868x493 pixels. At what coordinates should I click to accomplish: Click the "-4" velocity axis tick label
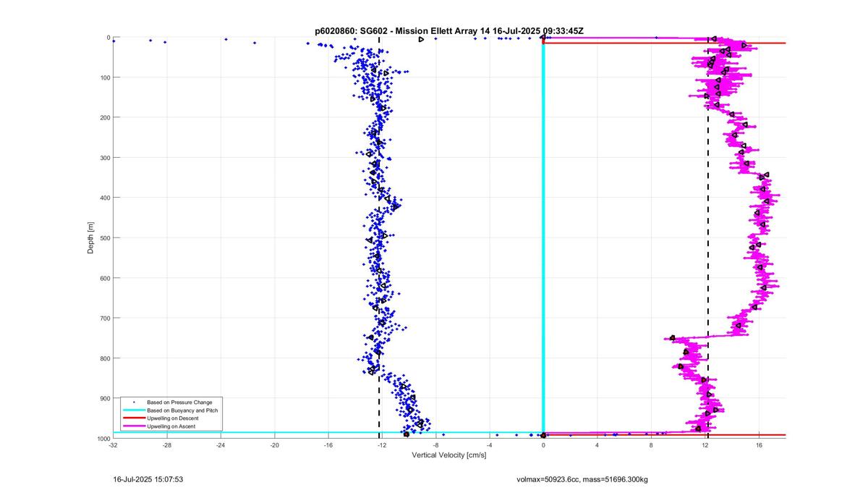[x=490, y=445]
